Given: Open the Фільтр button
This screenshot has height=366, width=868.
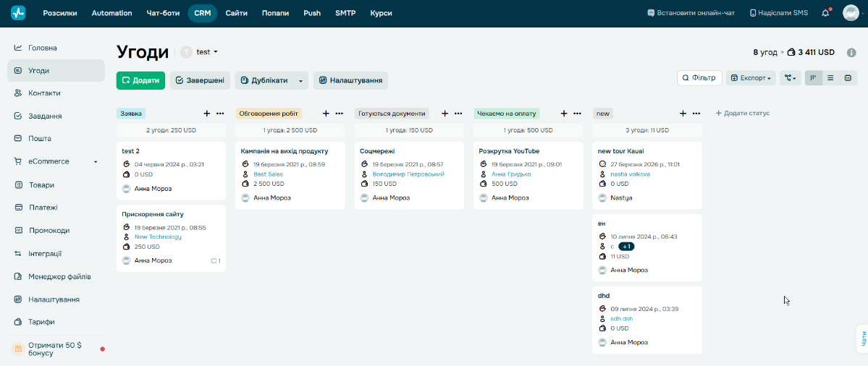Looking at the screenshot, I should (x=700, y=79).
